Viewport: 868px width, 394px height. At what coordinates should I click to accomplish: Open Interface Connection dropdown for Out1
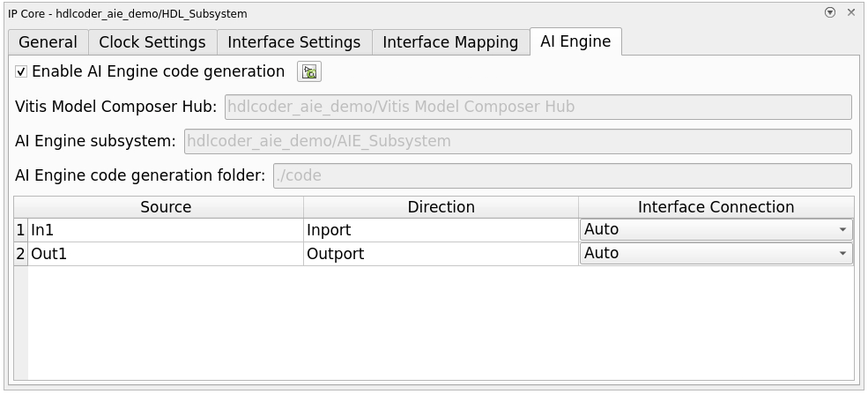coord(716,254)
